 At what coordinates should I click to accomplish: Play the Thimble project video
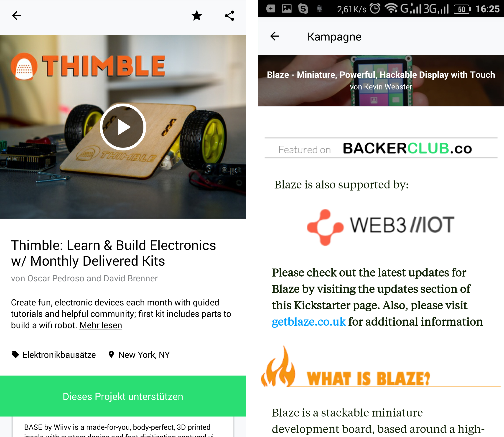[x=123, y=127]
